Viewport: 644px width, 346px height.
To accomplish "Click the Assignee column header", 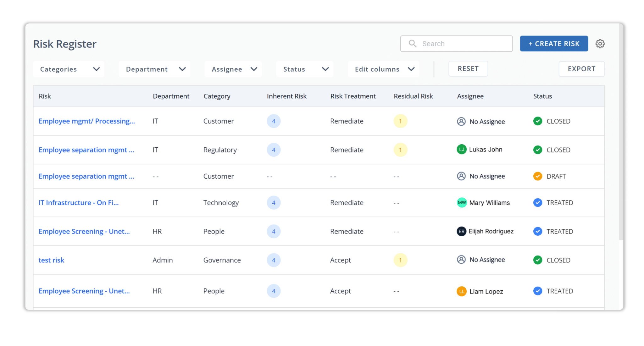I will click(x=470, y=96).
